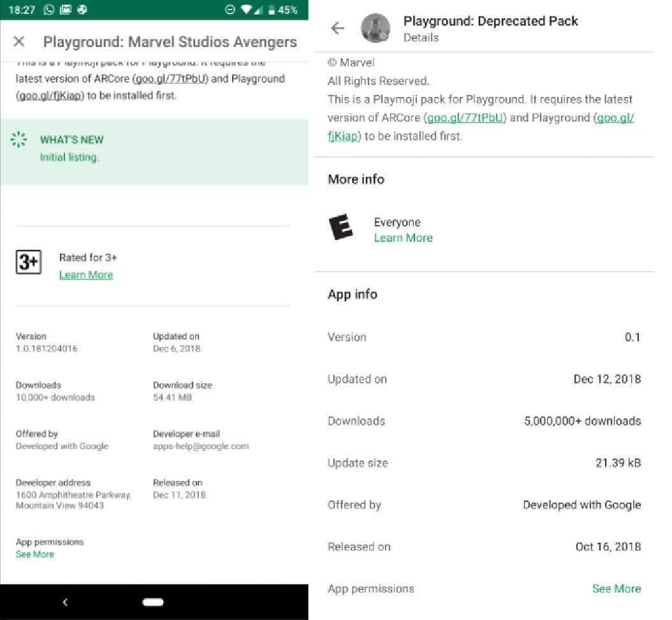Open goo.gl/77tPbU ARCore link in left screen
Viewport: 672px width, 620px height.
coord(171,79)
